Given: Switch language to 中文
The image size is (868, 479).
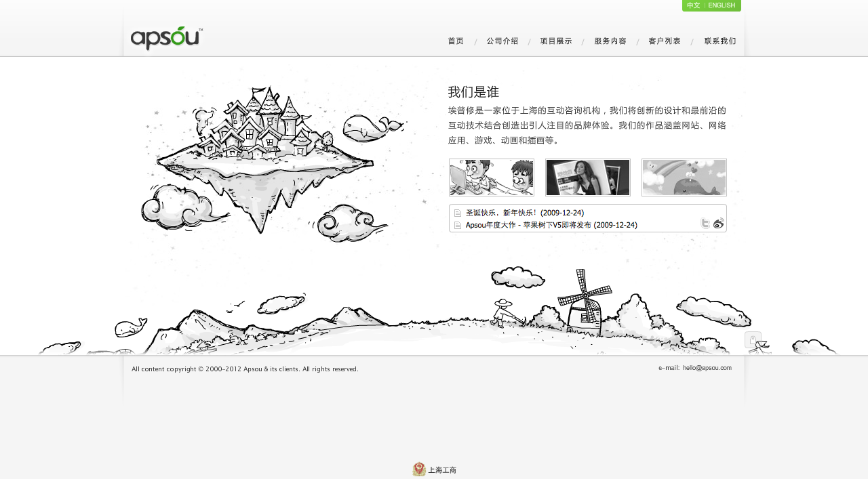Looking at the screenshot, I should pyautogui.click(x=693, y=5).
